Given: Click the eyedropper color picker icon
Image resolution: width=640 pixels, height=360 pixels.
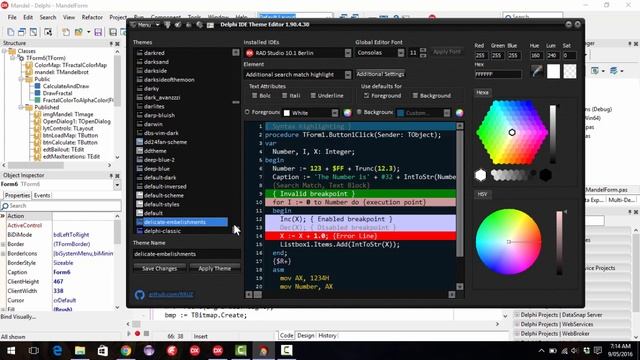Looking at the screenshot, I should click(x=536, y=71).
